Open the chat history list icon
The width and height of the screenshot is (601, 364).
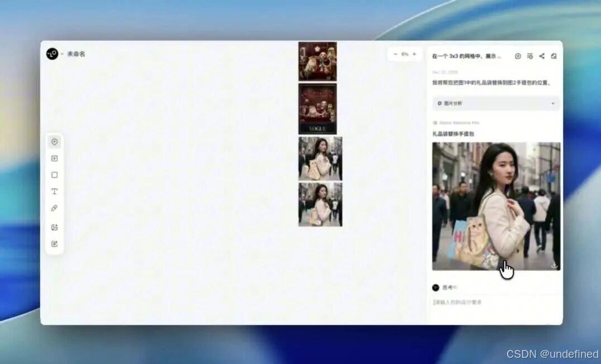coord(530,56)
